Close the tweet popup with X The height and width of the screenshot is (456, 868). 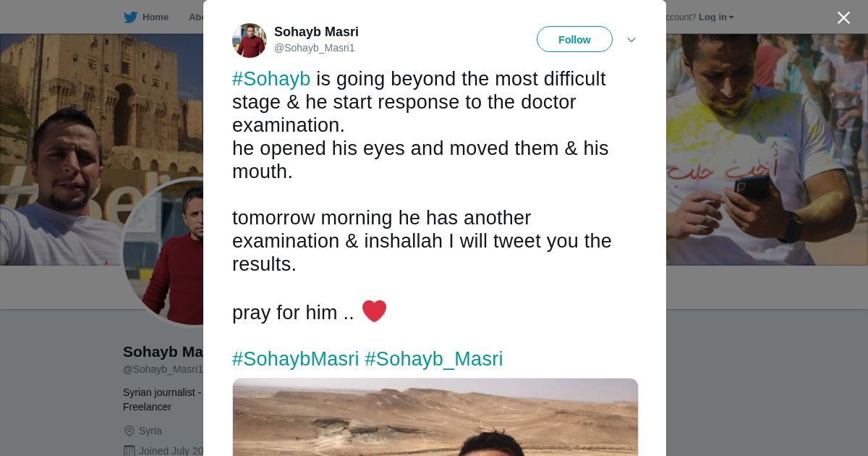[x=843, y=17]
